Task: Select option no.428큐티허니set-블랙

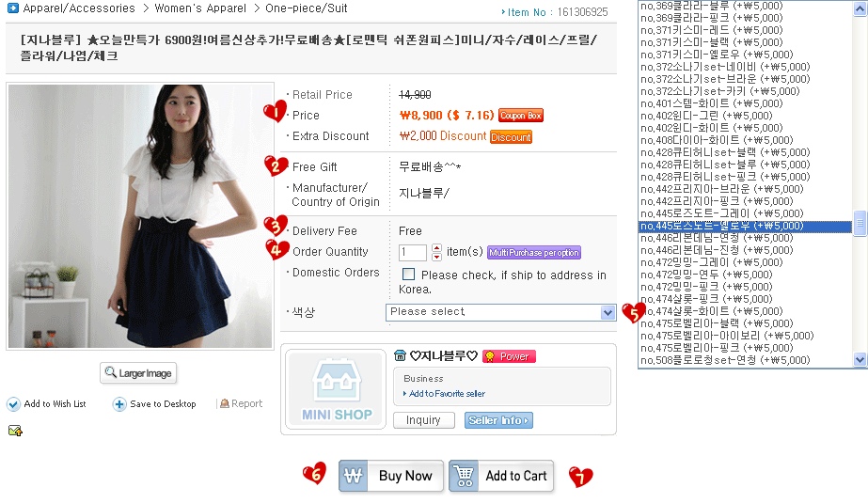Action: coord(745,152)
